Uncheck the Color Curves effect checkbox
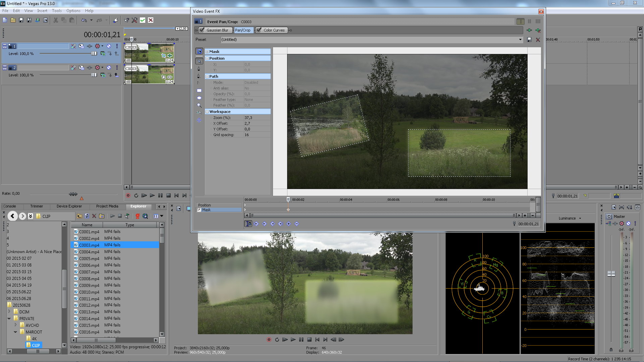Image resolution: width=644 pixels, height=362 pixels. point(259,30)
